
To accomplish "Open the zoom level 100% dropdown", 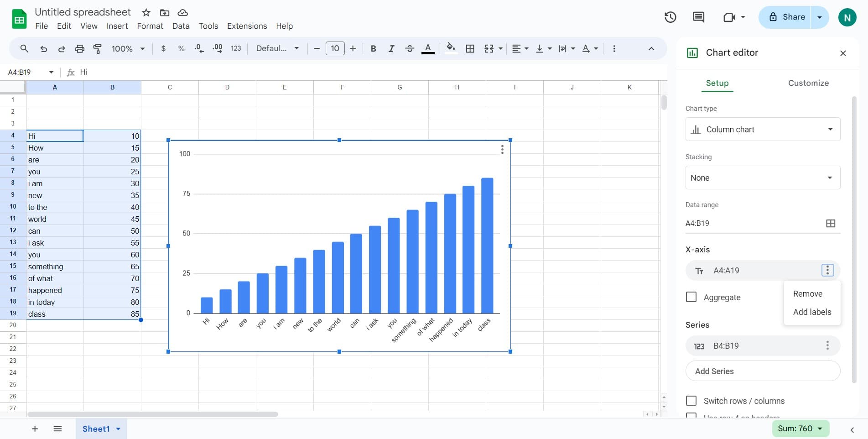I will tap(128, 49).
